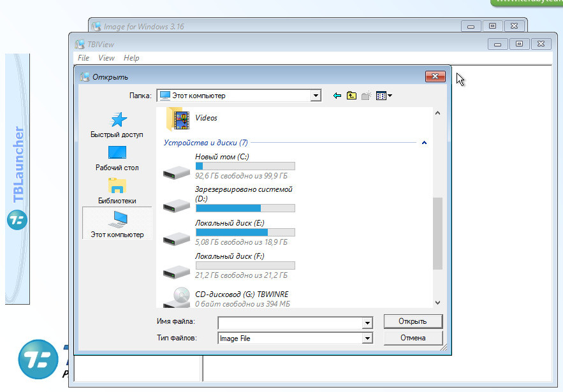This screenshot has width=563, height=392.
Task: Click the Открыть dialog title icon
Action: (x=85, y=77)
